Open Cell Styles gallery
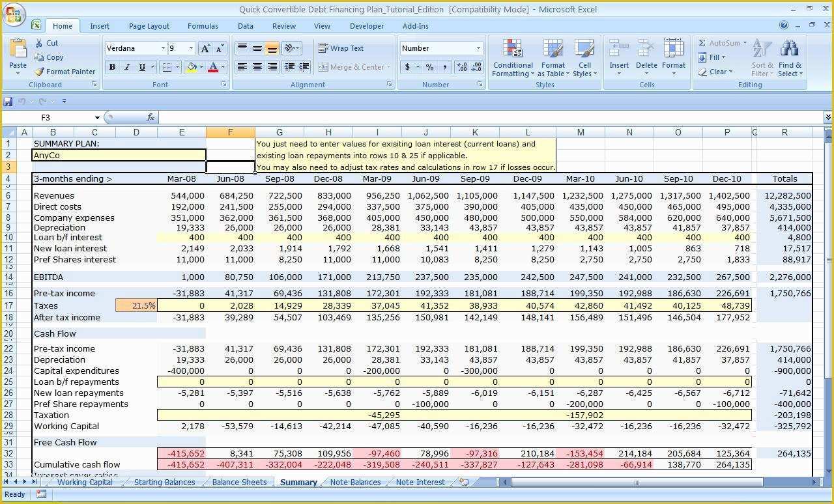 pos(584,57)
